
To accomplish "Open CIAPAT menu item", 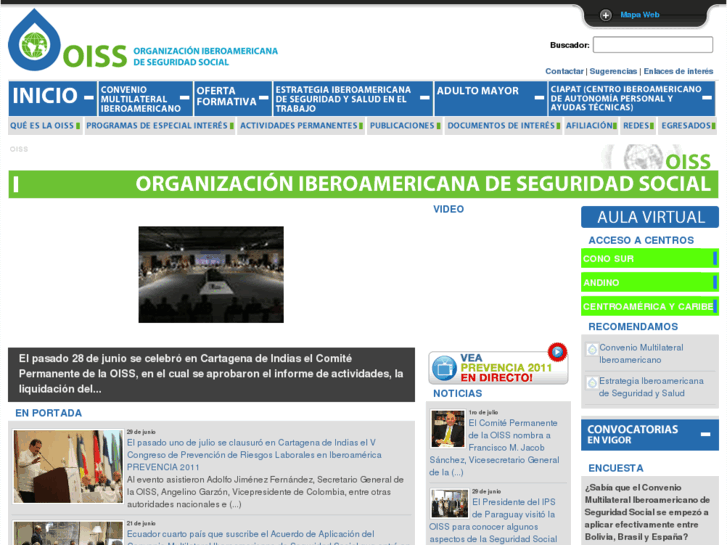I will point(626,98).
